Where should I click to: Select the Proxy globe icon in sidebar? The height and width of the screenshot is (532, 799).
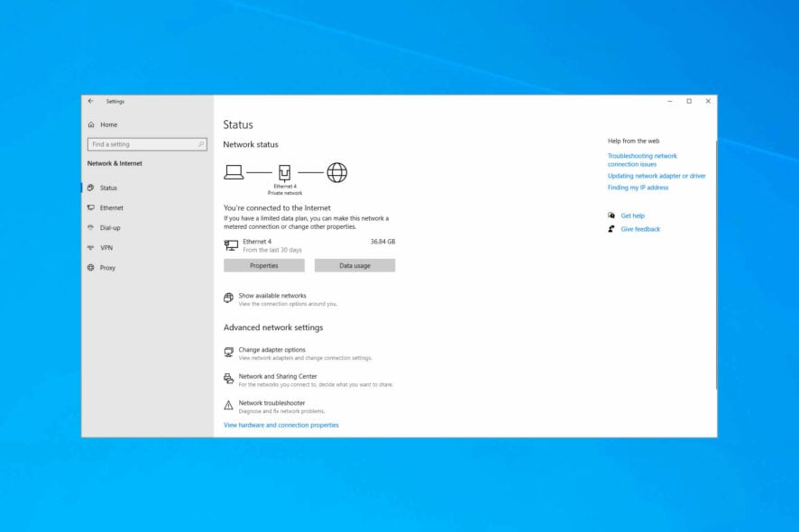[x=91, y=267]
